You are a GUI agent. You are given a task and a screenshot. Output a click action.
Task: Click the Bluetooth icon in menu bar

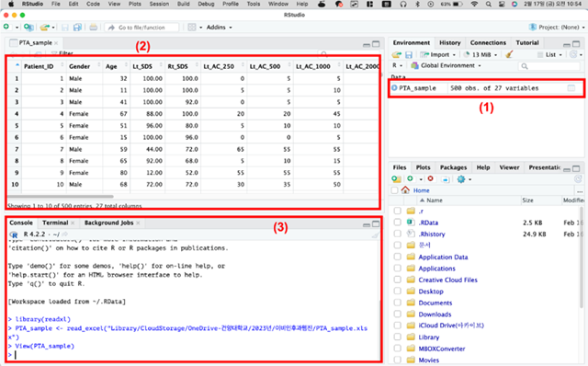417,4
